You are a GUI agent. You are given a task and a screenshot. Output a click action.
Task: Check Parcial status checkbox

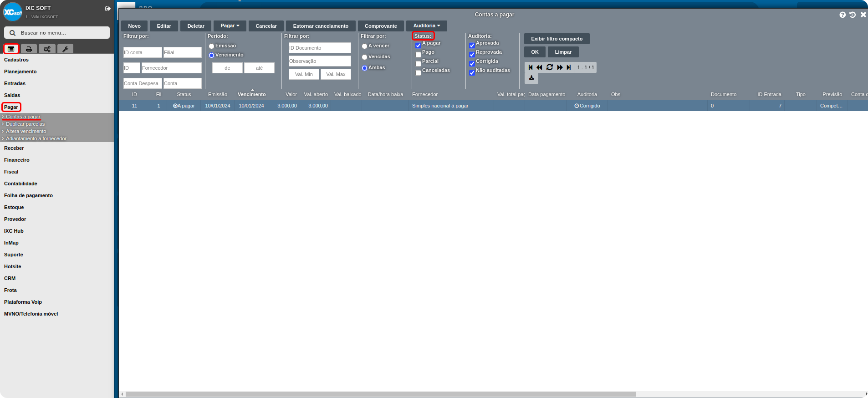(418, 64)
